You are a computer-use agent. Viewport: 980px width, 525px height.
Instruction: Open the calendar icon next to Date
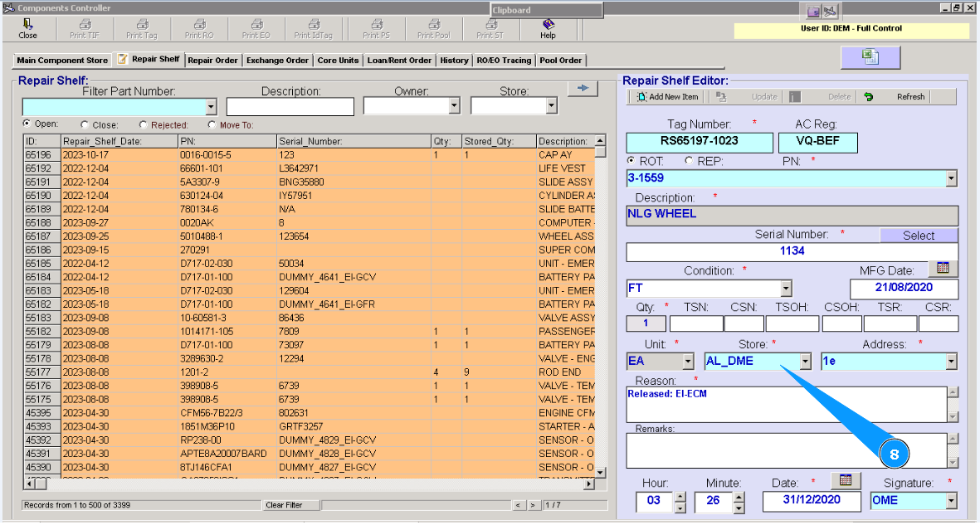coord(845,480)
